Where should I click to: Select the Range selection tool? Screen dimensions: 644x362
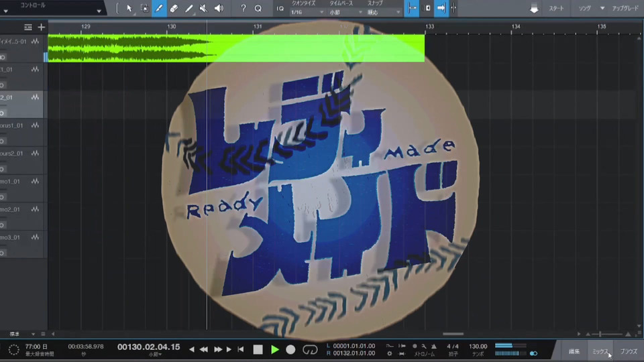tap(145, 8)
